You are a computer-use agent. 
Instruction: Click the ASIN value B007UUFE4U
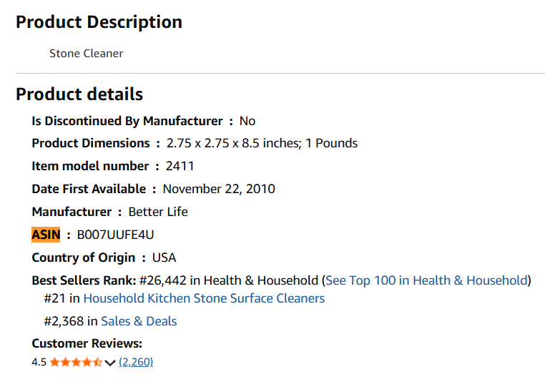point(115,235)
